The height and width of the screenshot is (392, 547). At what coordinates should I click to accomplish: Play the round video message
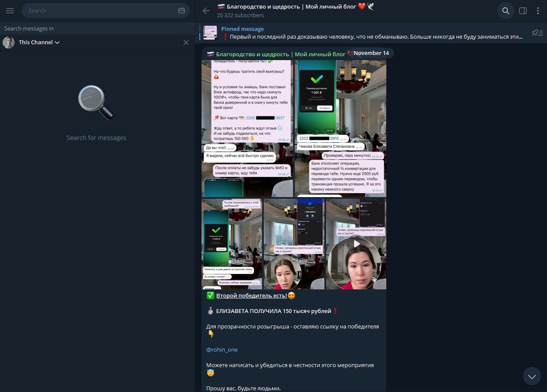pyautogui.click(x=356, y=244)
